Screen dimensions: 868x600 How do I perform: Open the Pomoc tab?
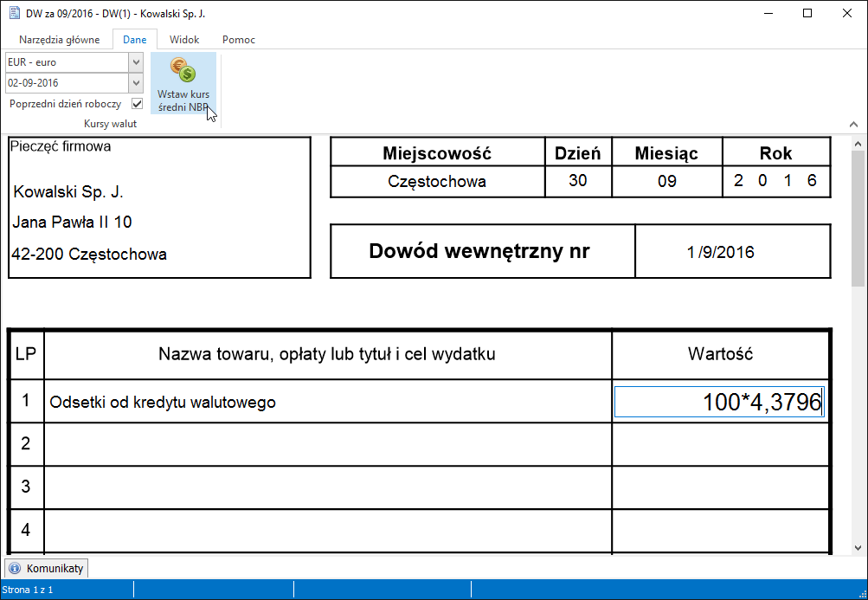pyautogui.click(x=238, y=40)
